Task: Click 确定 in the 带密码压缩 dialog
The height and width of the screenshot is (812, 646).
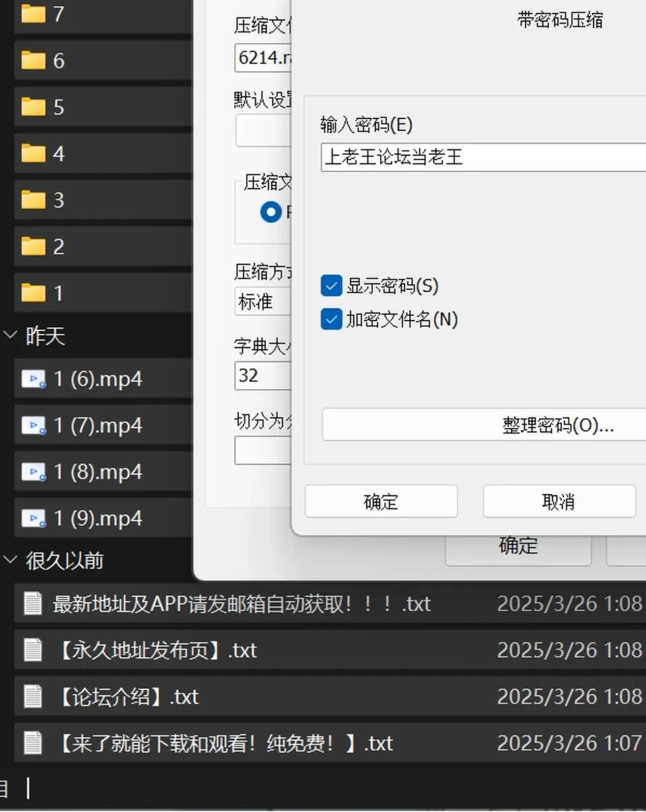Action: (x=381, y=502)
